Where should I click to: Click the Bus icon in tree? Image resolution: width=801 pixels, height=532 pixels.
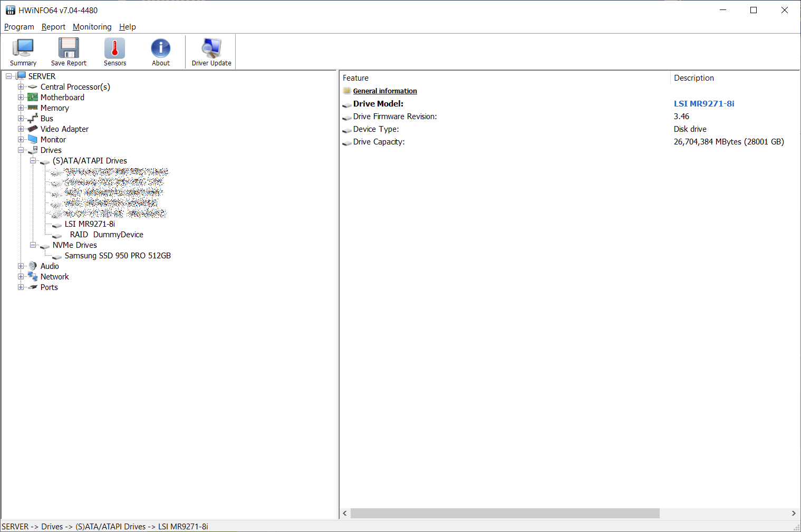click(x=33, y=118)
